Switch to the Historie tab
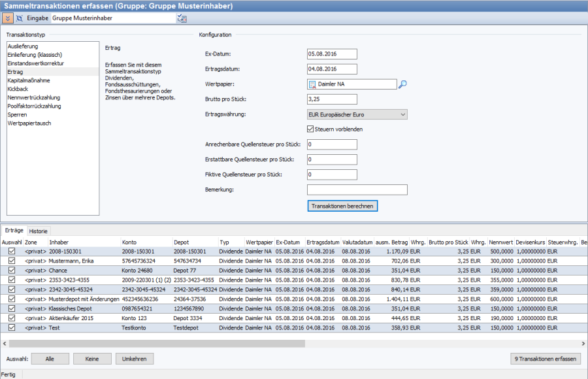Viewport: 588px width, 379px height. coord(39,231)
